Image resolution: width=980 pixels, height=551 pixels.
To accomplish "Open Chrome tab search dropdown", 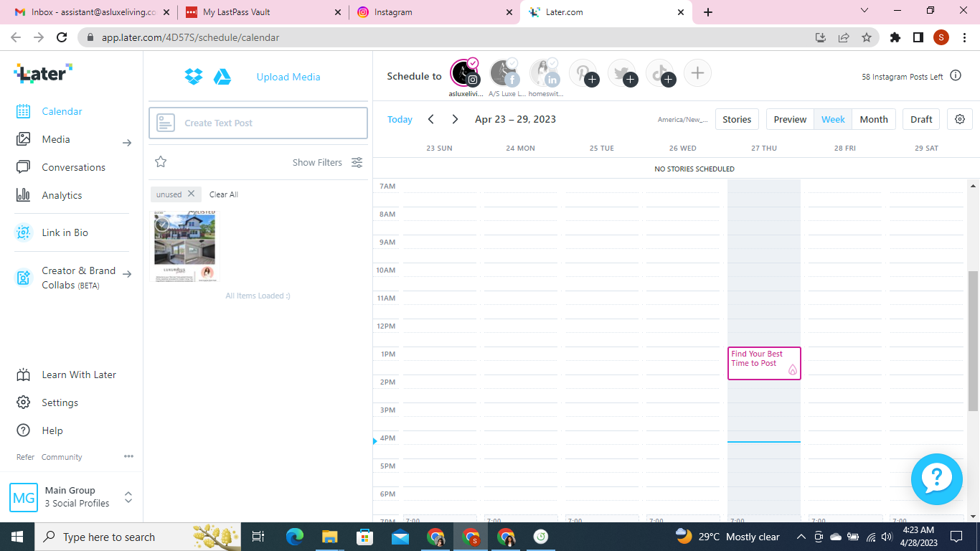I will [864, 11].
